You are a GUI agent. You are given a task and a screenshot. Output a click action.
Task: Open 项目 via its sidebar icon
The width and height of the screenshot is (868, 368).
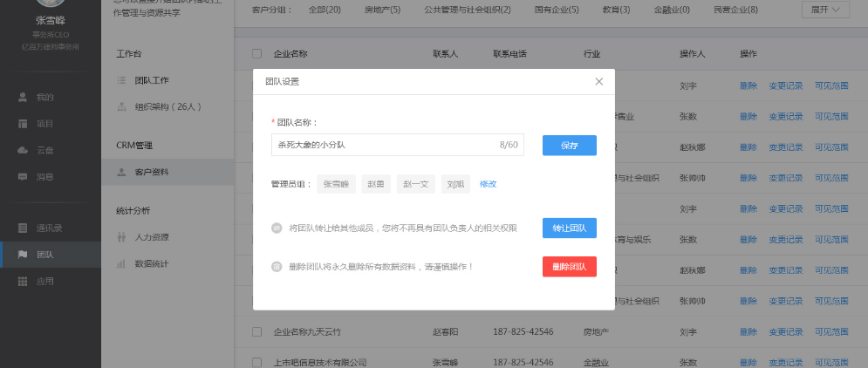(23, 123)
